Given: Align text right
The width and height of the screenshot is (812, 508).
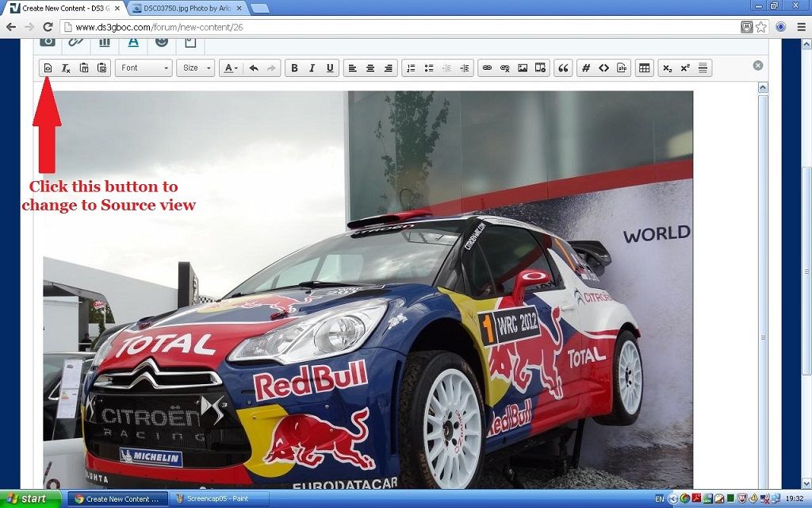Looking at the screenshot, I should pyautogui.click(x=389, y=68).
